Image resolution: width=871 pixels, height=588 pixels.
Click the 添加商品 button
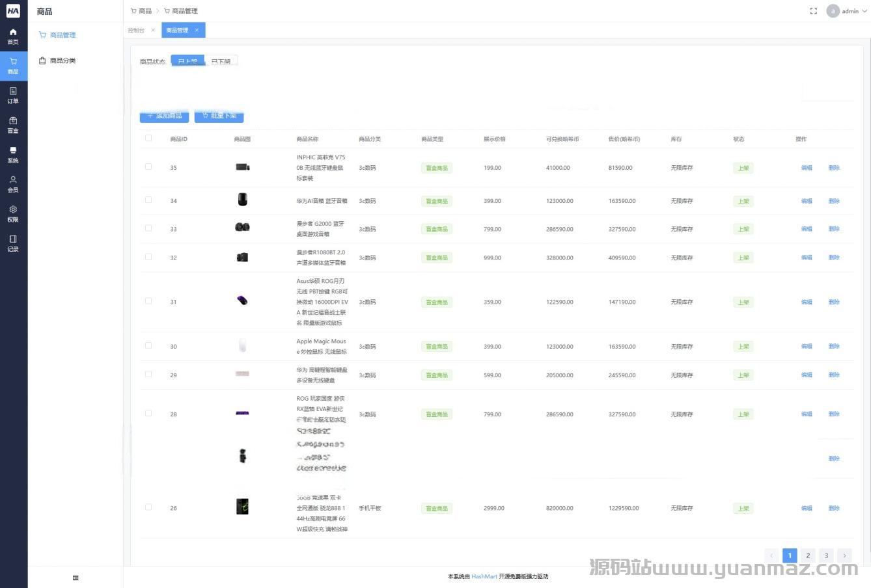[165, 116]
